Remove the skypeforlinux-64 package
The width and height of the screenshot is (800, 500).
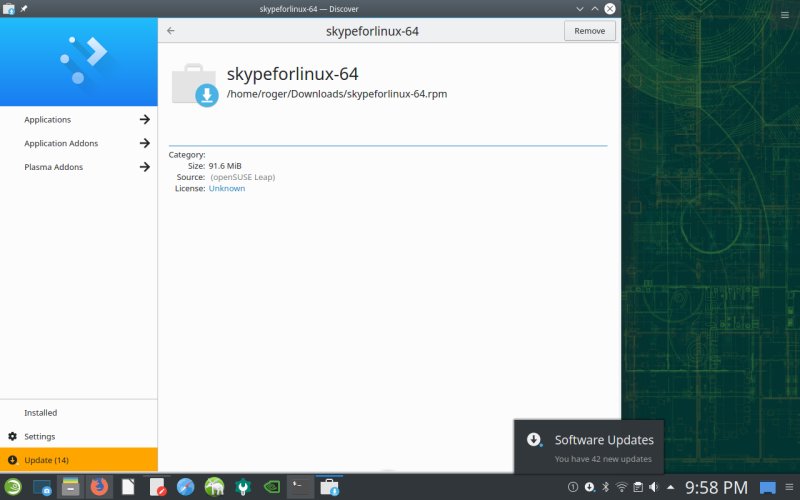pyautogui.click(x=589, y=31)
